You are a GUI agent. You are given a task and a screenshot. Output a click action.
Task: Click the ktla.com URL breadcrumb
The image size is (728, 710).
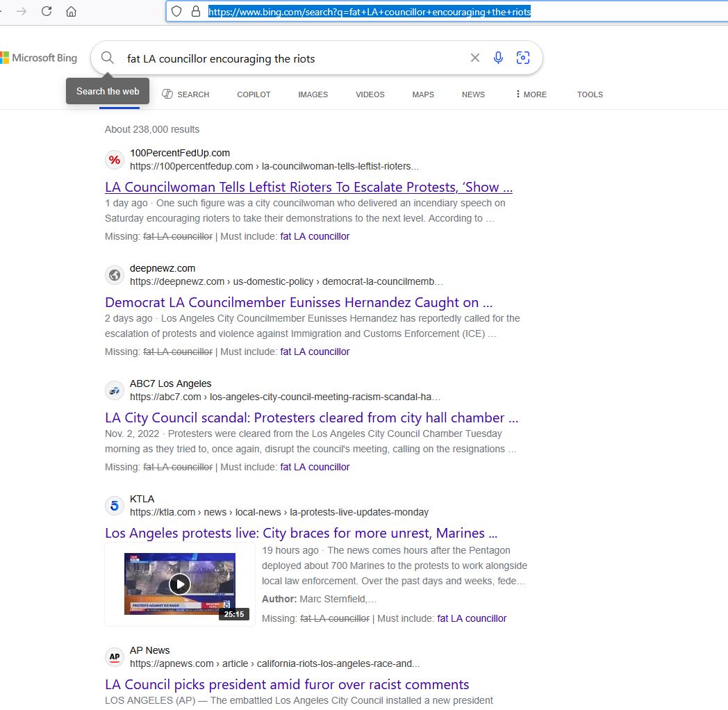coord(279,512)
